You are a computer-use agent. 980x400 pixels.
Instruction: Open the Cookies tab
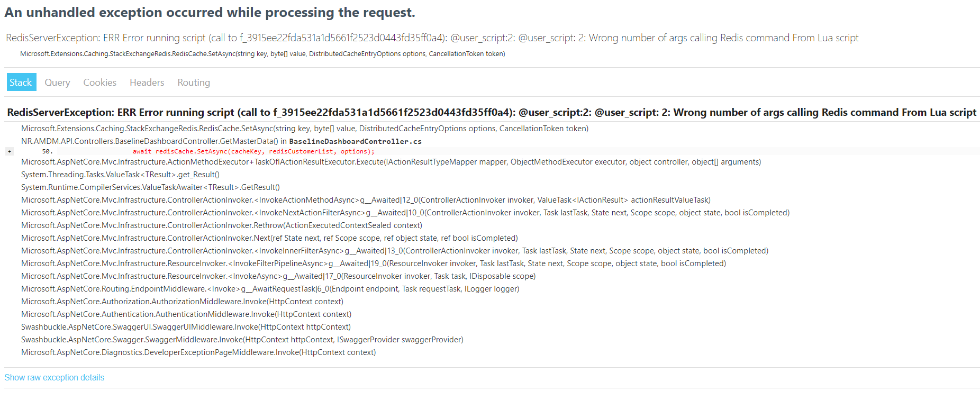99,82
